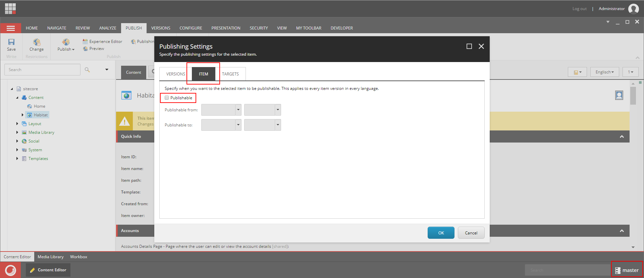The height and width of the screenshot is (278, 644).
Task: Collapse the Quick Info section
Action: click(622, 136)
